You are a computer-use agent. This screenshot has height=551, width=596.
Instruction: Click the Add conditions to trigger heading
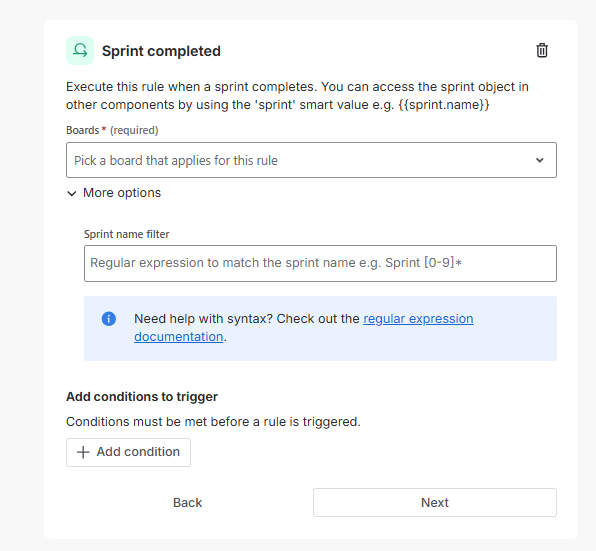point(142,397)
